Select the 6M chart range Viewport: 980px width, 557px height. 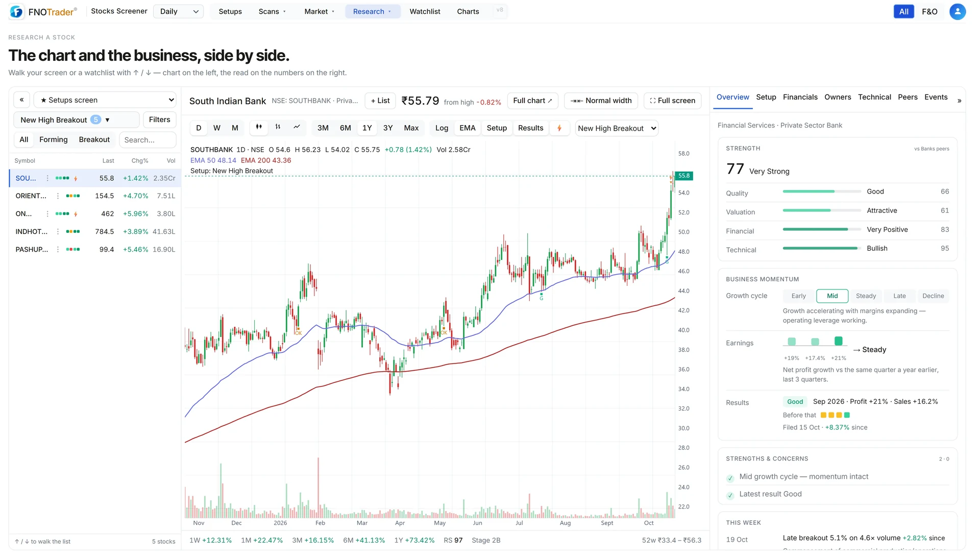346,128
